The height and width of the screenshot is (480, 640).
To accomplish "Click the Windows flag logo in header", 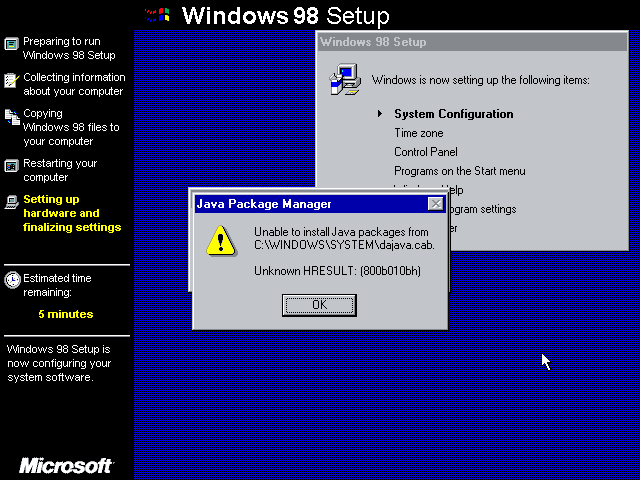I will pyautogui.click(x=157, y=15).
